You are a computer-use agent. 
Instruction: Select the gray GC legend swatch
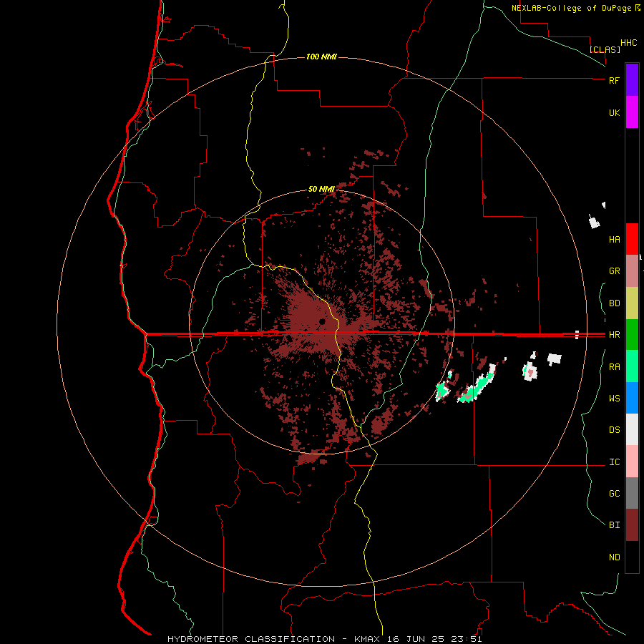click(632, 493)
